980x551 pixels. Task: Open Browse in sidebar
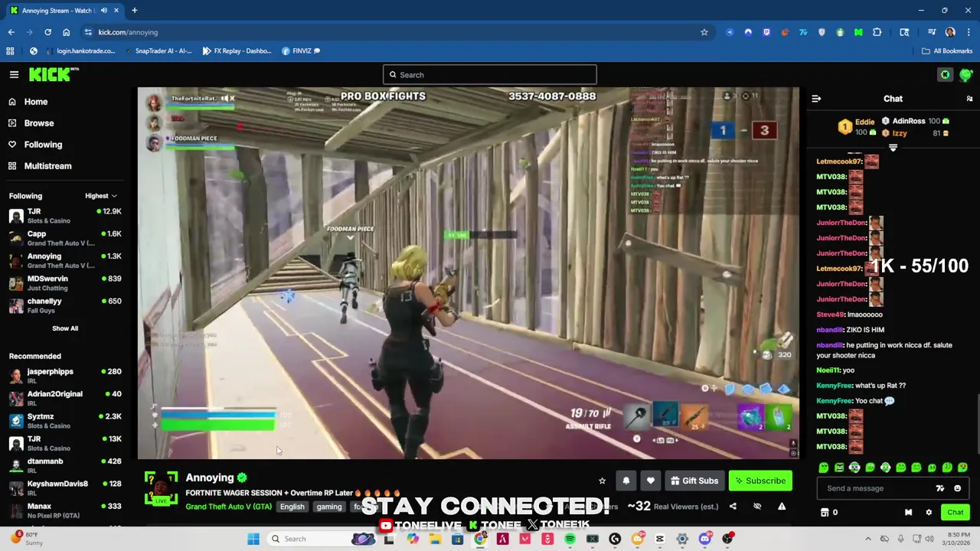click(x=38, y=123)
